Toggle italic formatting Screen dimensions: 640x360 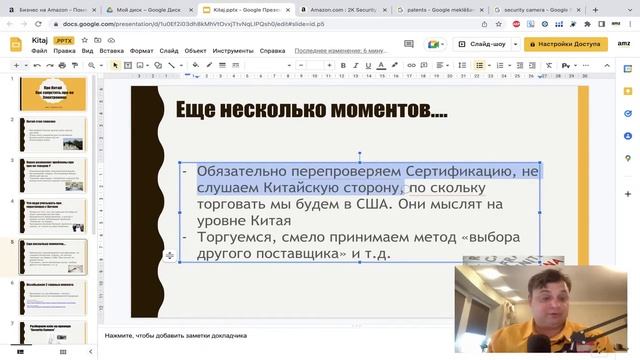tap(356, 65)
